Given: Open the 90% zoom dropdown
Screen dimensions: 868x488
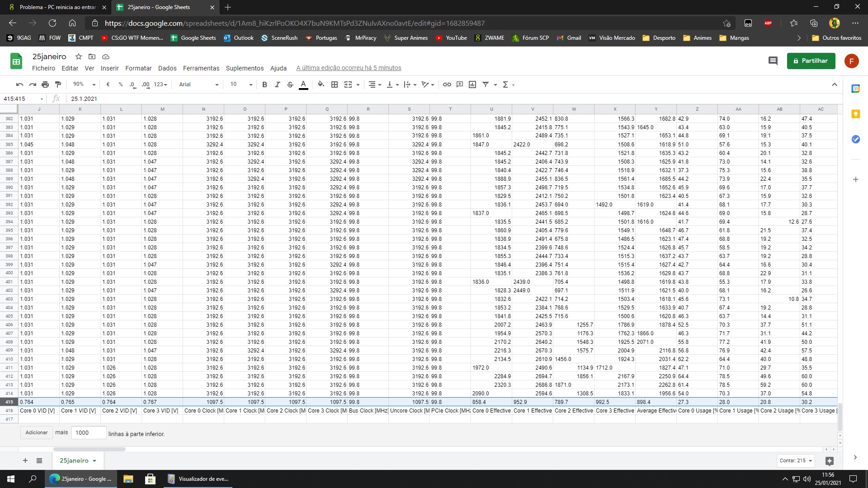Looking at the screenshot, I should tap(84, 84).
